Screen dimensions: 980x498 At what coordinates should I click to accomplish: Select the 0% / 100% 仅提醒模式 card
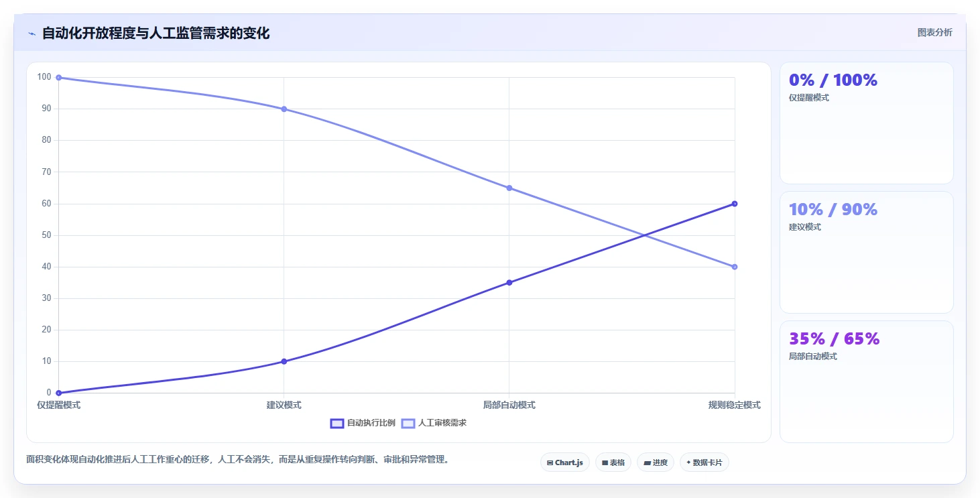pos(866,123)
